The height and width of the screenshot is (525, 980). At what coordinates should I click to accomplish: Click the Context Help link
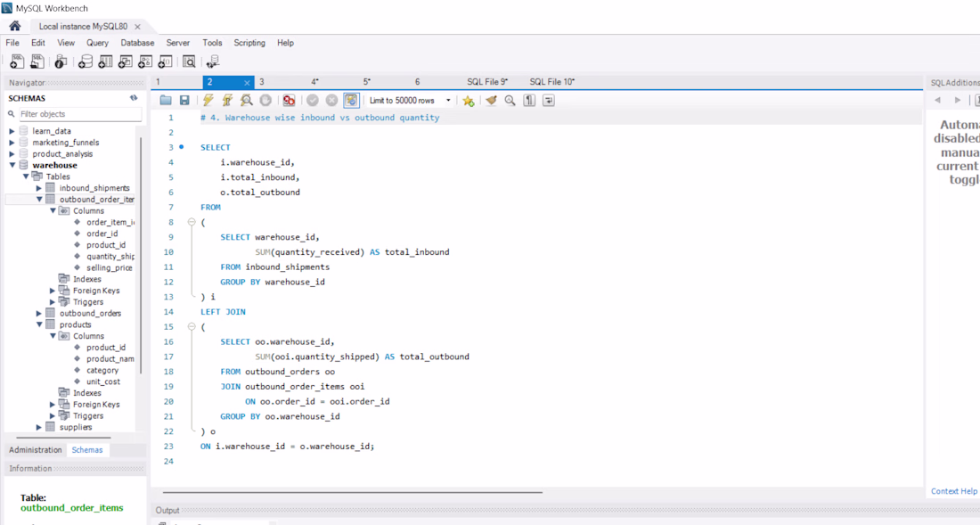(953, 491)
